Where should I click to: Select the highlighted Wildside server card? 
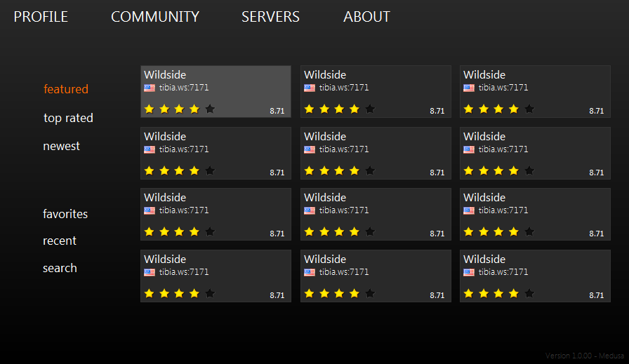pos(216,92)
